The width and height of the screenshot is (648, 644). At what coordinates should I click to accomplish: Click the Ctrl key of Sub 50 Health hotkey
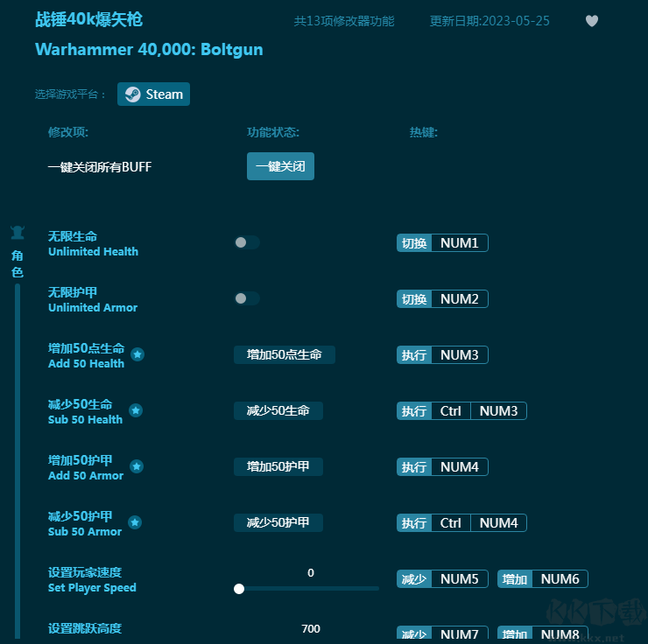[x=450, y=410]
